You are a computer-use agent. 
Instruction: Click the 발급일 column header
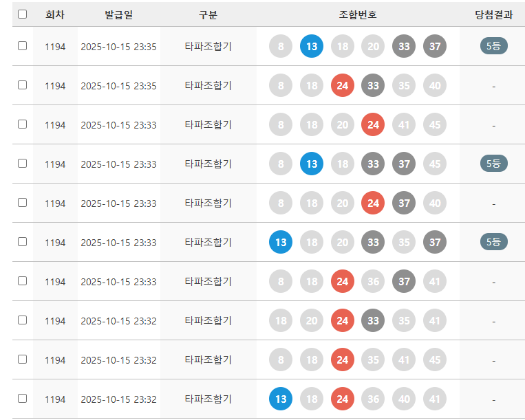point(119,14)
